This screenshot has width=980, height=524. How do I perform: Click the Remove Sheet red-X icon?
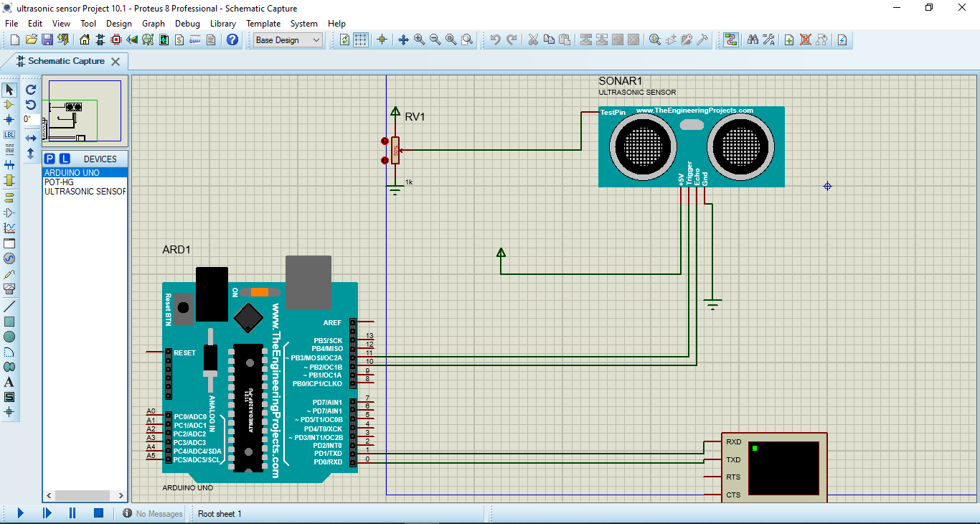coord(806,40)
